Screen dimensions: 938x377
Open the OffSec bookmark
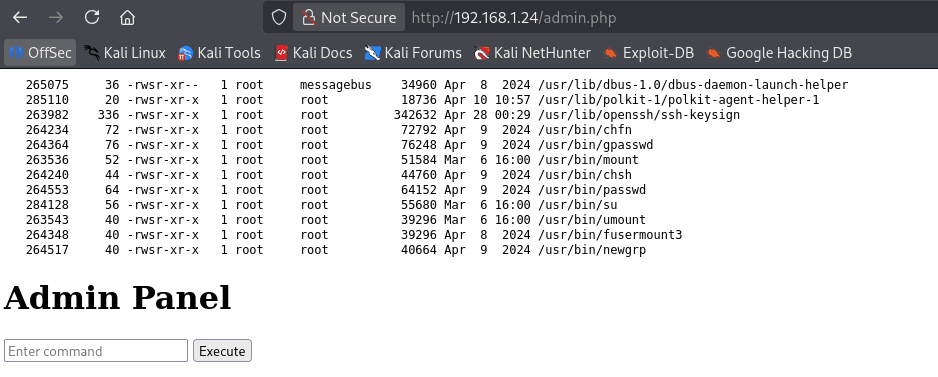(40, 53)
